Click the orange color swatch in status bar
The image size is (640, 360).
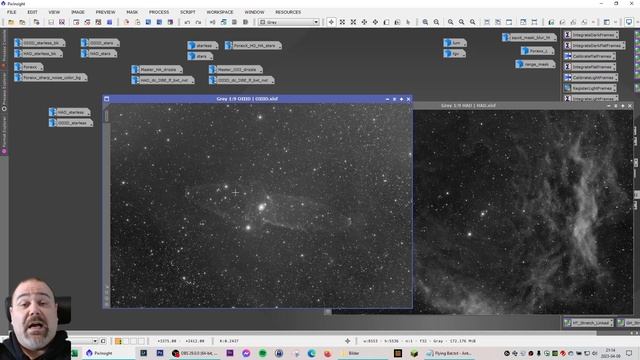coord(118,341)
